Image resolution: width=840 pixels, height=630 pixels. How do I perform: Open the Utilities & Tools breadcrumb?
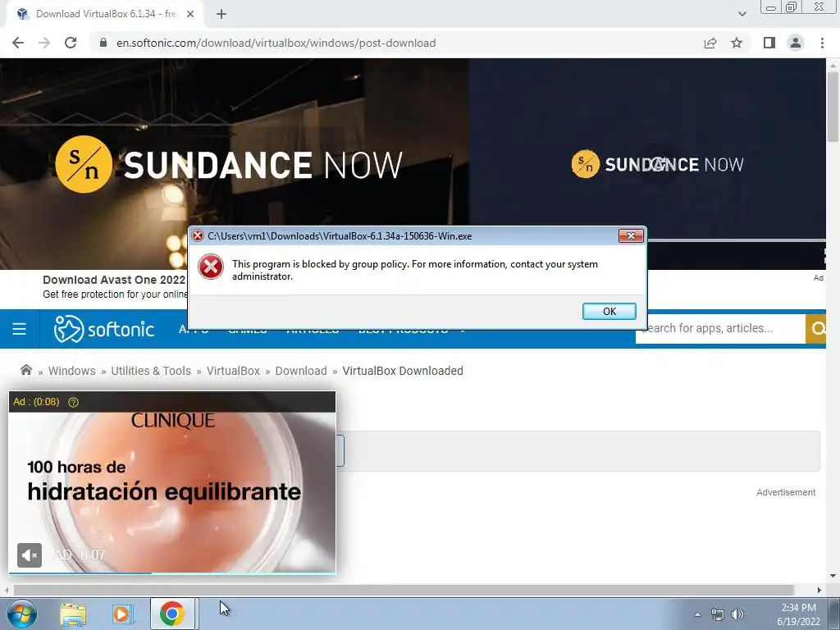pos(151,371)
